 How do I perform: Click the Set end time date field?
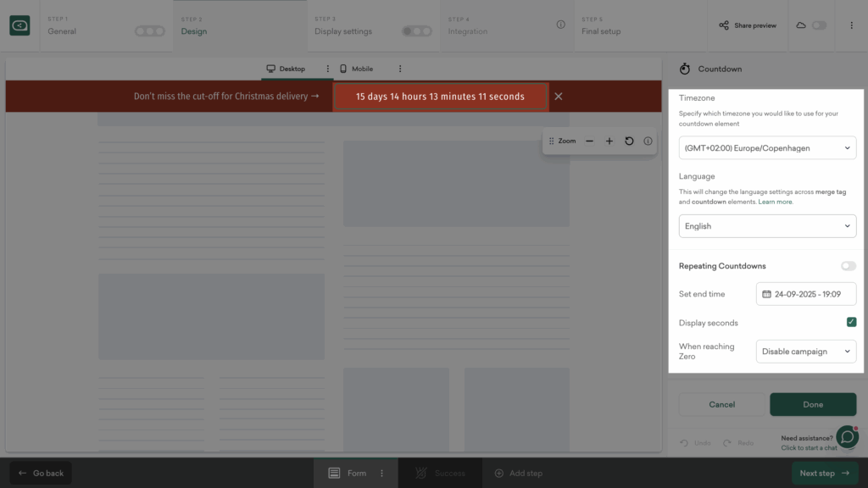(805, 294)
